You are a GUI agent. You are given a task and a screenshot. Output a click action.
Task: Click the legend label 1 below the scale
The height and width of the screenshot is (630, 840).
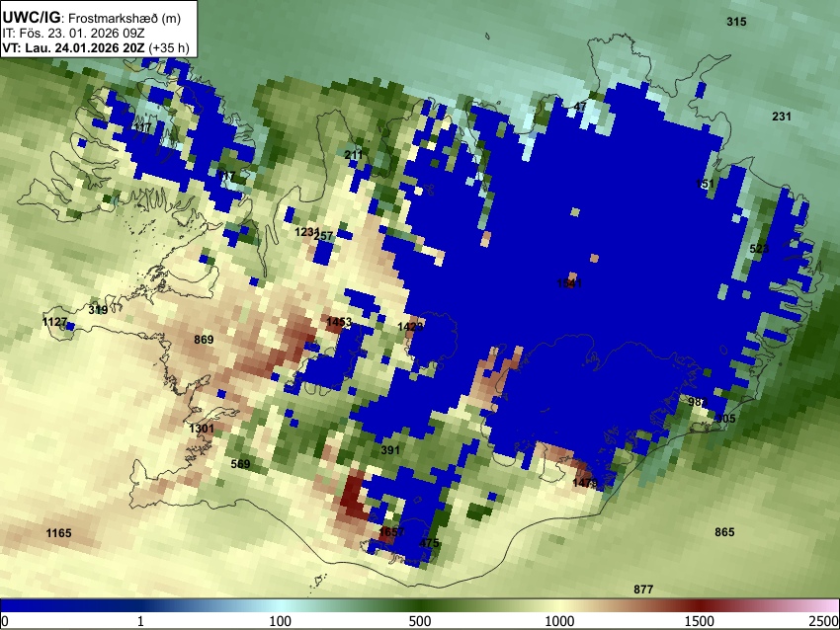[x=140, y=621]
